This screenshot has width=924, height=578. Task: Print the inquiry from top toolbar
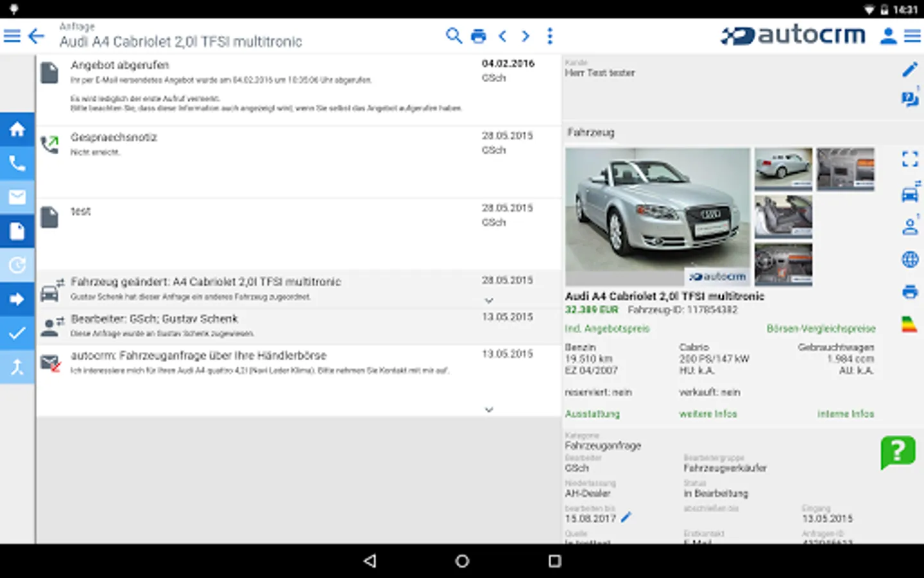coord(479,36)
